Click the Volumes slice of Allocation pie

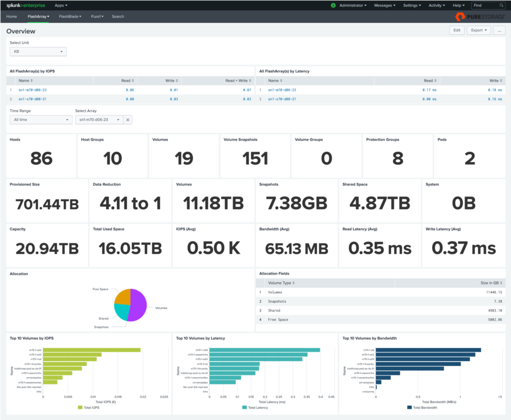tap(139, 305)
